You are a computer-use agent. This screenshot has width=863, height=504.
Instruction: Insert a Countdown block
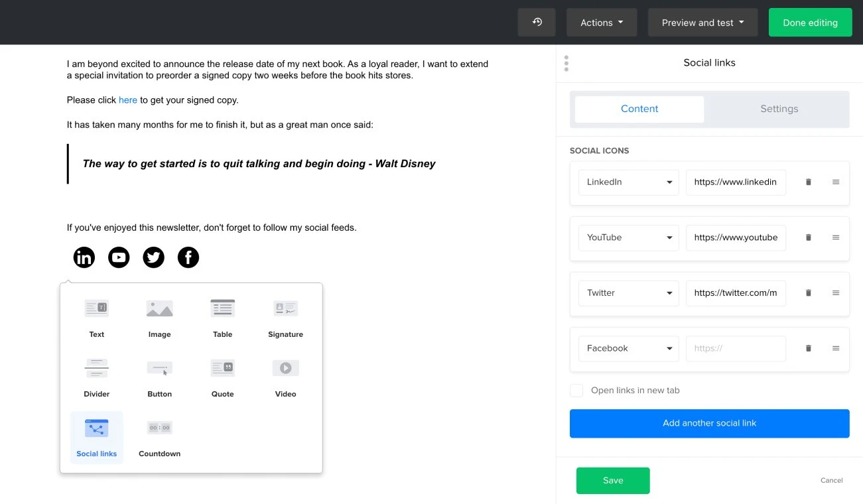point(159,436)
